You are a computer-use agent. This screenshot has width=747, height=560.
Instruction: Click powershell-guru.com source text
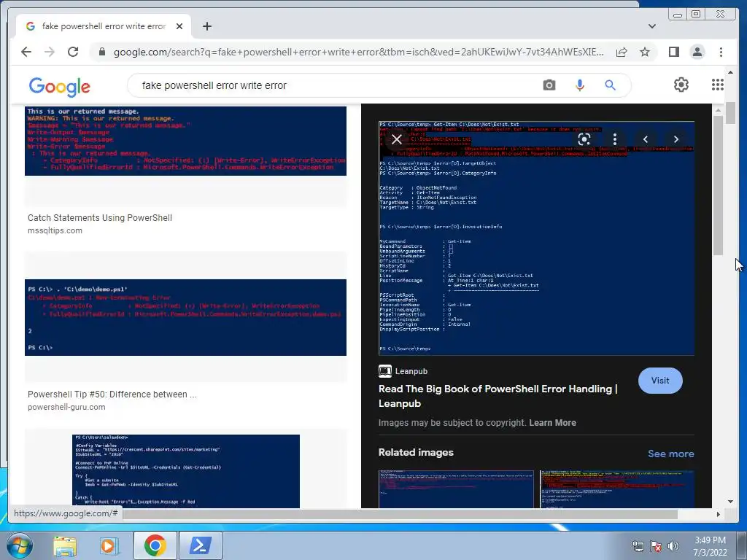coord(66,407)
